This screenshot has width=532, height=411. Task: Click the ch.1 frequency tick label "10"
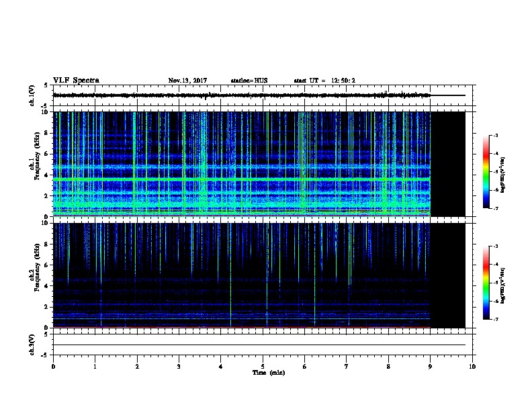coord(45,112)
